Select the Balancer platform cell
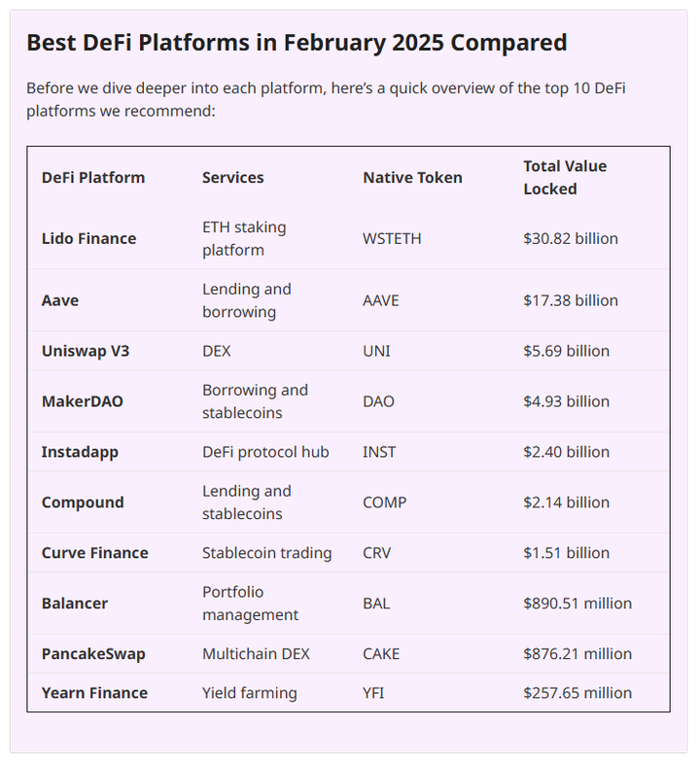This screenshot has height=763, width=700. click(75, 604)
